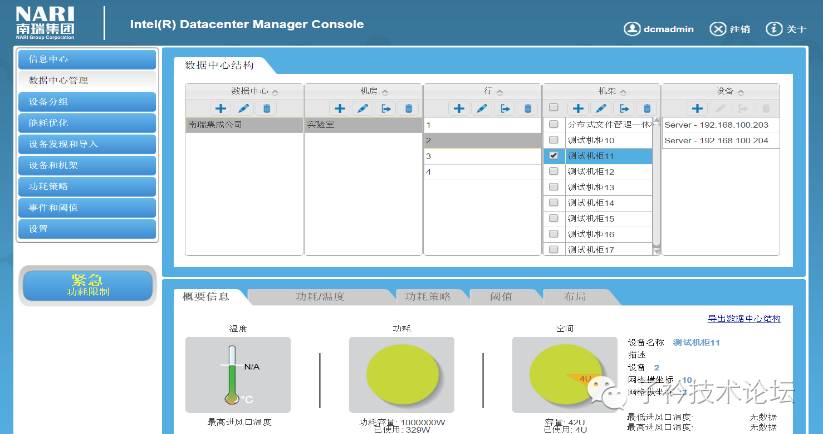Viewport: 823px width, 434px height.
Task: Check the 分布式文件管理一体 rack checkbox
Action: (x=553, y=124)
